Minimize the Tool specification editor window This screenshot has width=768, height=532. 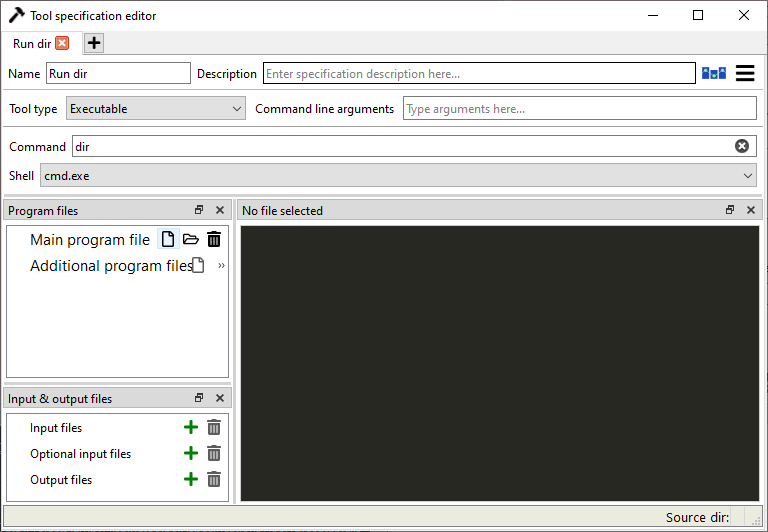(653, 15)
